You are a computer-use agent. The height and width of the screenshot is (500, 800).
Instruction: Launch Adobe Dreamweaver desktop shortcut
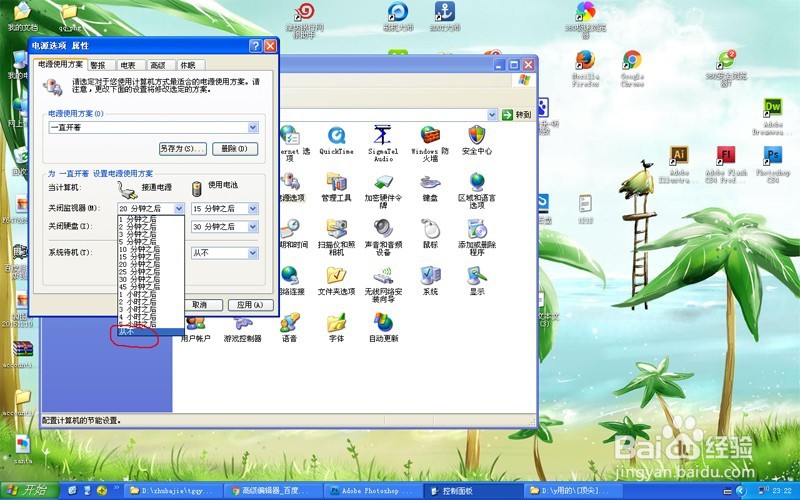[x=772, y=117]
